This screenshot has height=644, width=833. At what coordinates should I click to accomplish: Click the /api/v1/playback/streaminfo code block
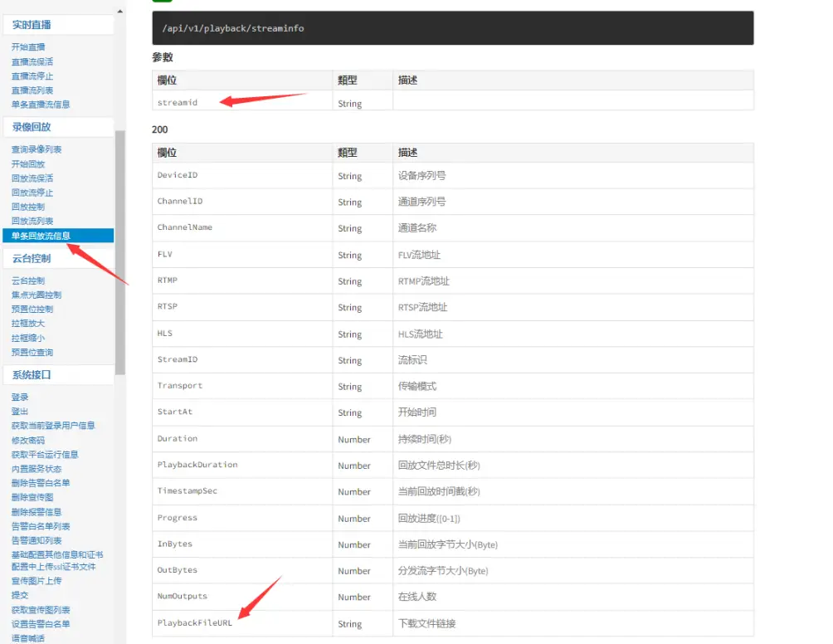click(453, 28)
